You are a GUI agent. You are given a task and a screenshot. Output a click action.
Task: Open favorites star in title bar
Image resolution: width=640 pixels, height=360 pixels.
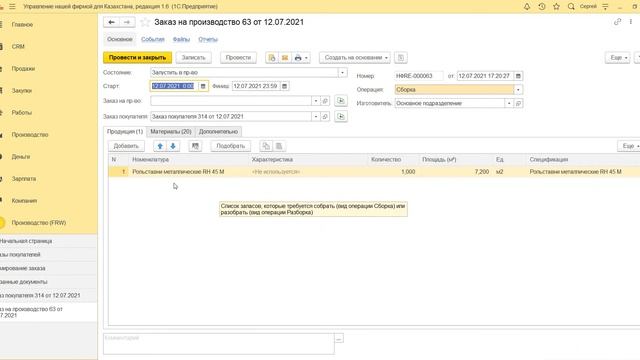point(556,7)
